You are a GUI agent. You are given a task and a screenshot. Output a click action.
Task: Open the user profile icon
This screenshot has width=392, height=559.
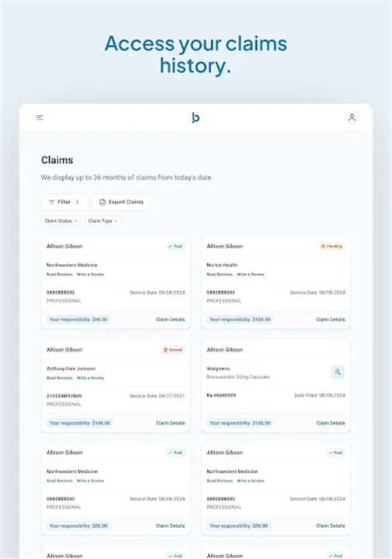pos(352,117)
